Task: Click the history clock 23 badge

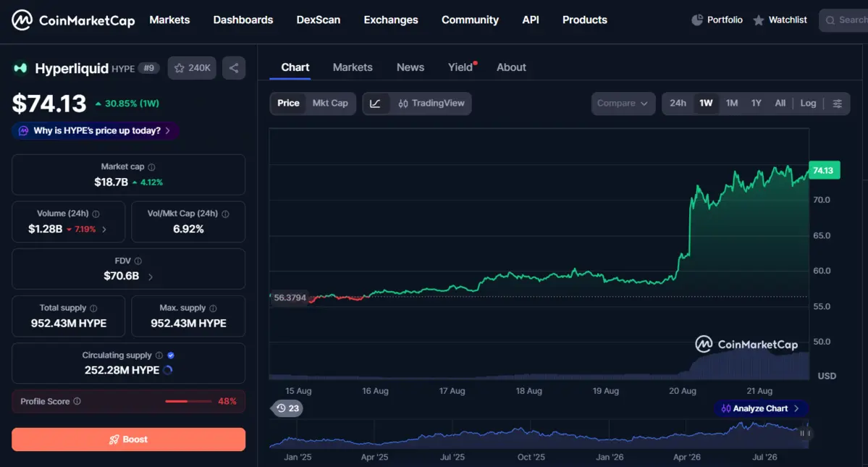Action: point(288,408)
